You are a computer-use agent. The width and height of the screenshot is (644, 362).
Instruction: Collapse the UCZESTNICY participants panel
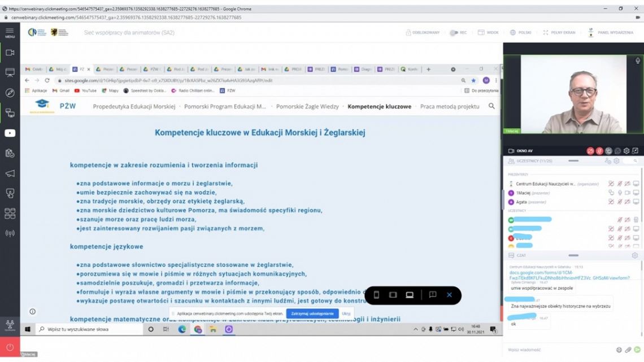573,161
